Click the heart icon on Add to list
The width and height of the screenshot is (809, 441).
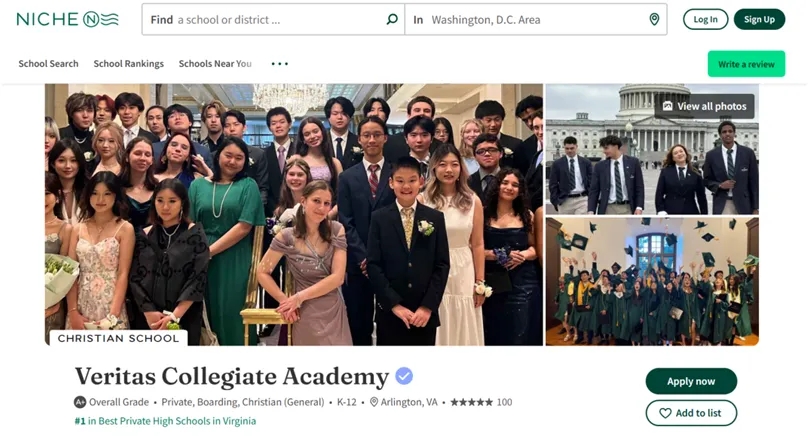pos(665,413)
